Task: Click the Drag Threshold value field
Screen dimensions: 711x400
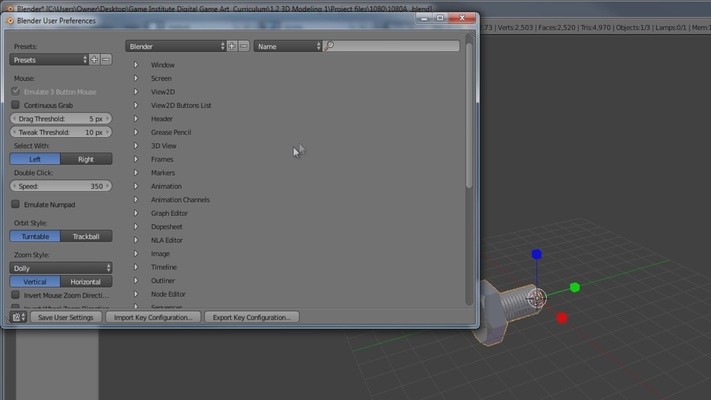Action: pyautogui.click(x=61, y=118)
